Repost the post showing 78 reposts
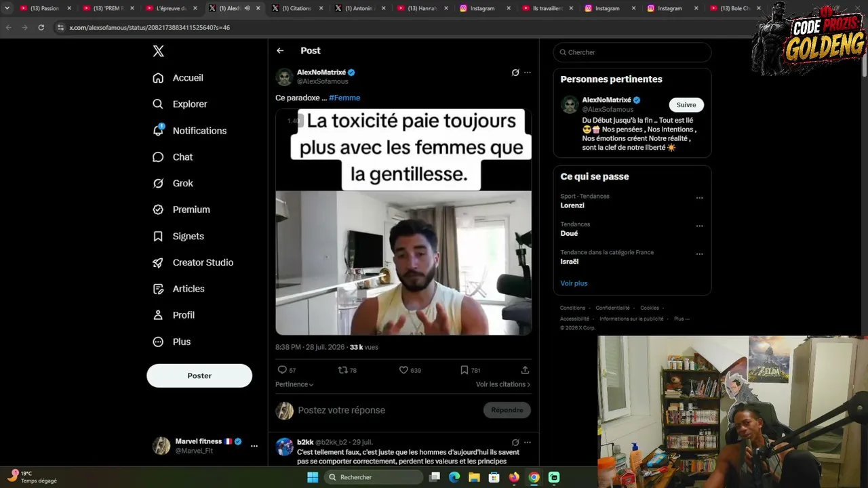Screen dimensions: 868x488 (347, 370)
